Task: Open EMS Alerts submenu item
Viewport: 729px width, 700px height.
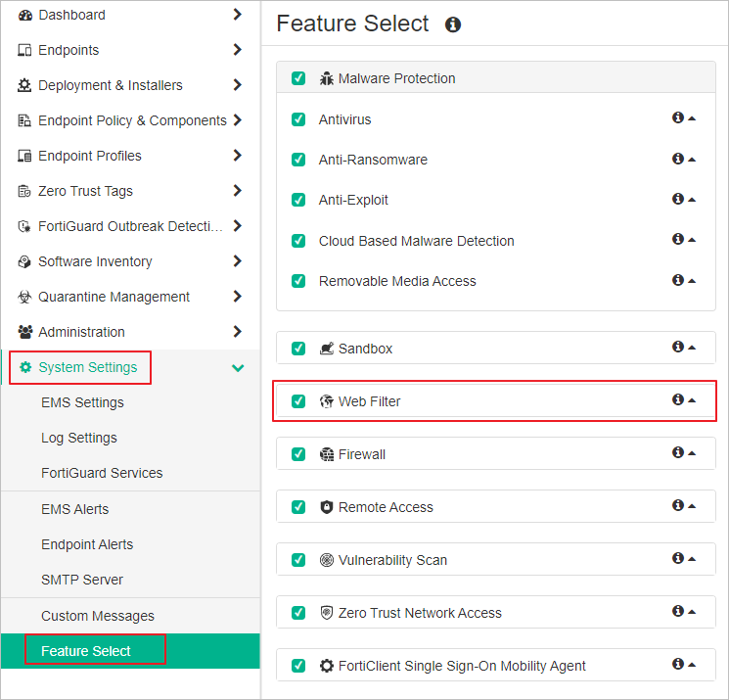Action: [x=74, y=509]
